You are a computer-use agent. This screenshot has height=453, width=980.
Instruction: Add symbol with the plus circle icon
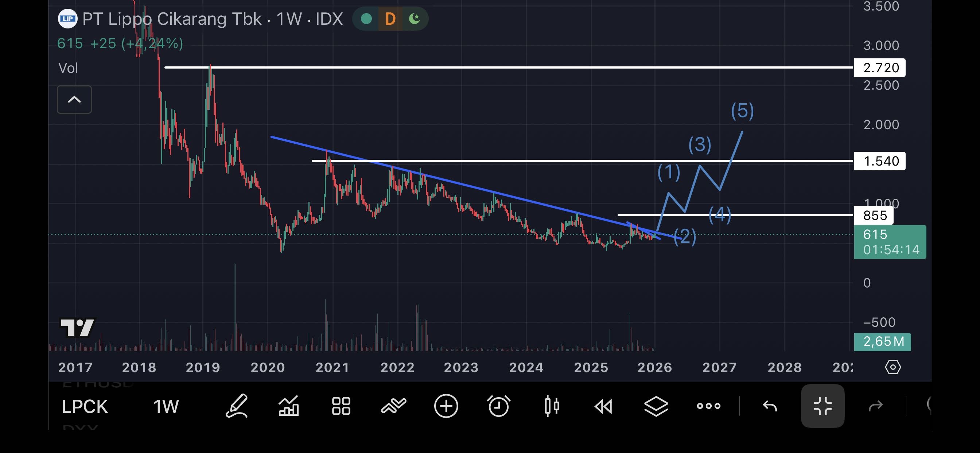[x=446, y=406]
